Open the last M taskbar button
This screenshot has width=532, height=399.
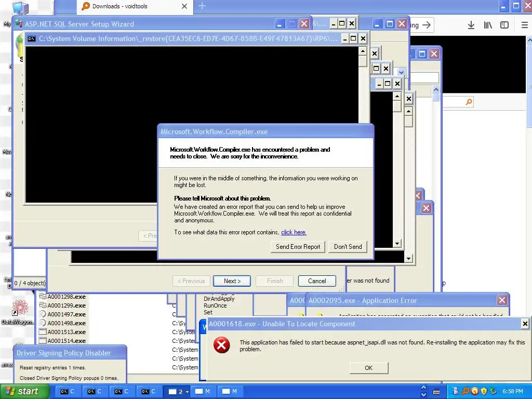coord(230,392)
